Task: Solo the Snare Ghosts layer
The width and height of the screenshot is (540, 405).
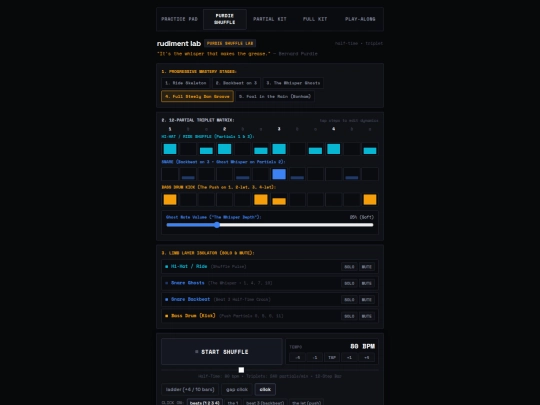Action: [349, 283]
